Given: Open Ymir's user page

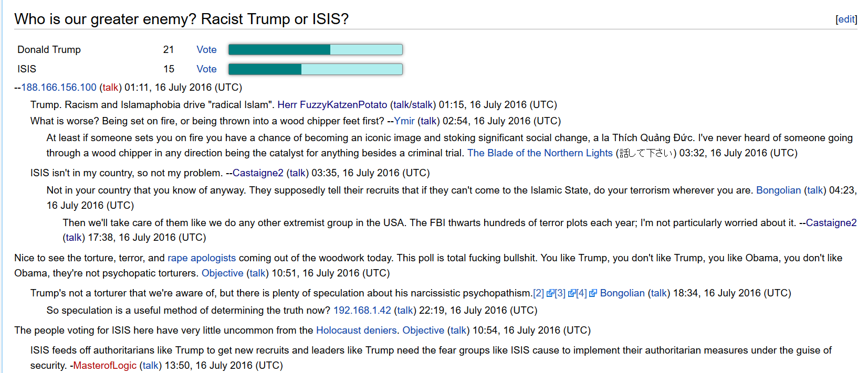Looking at the screenshot, I should pyautogui.click(x=404, y=121).
